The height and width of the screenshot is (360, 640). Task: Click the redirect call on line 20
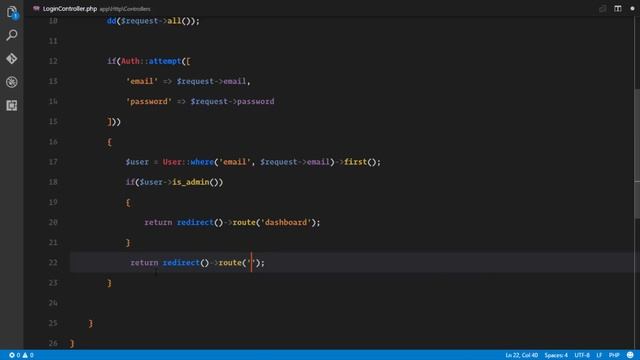[x=195, y=222]
